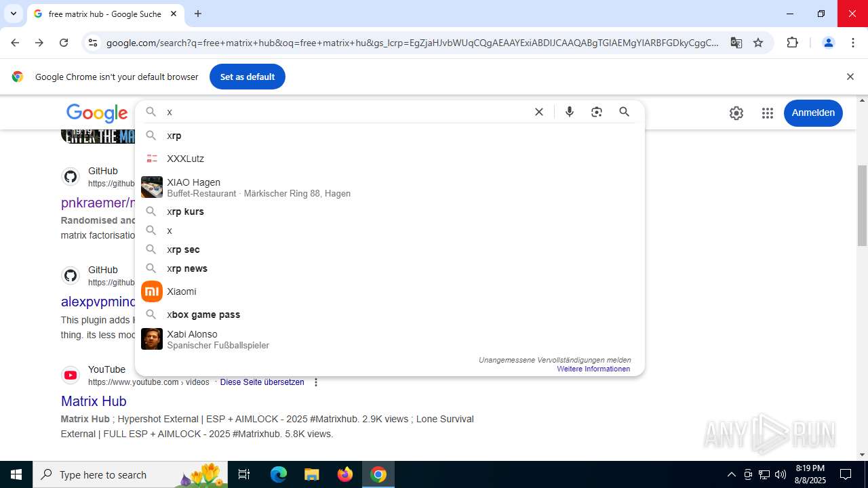Viewport: 868px width, 488px height.
Task: Click the Google logo
Action: [x=97, y=113]
